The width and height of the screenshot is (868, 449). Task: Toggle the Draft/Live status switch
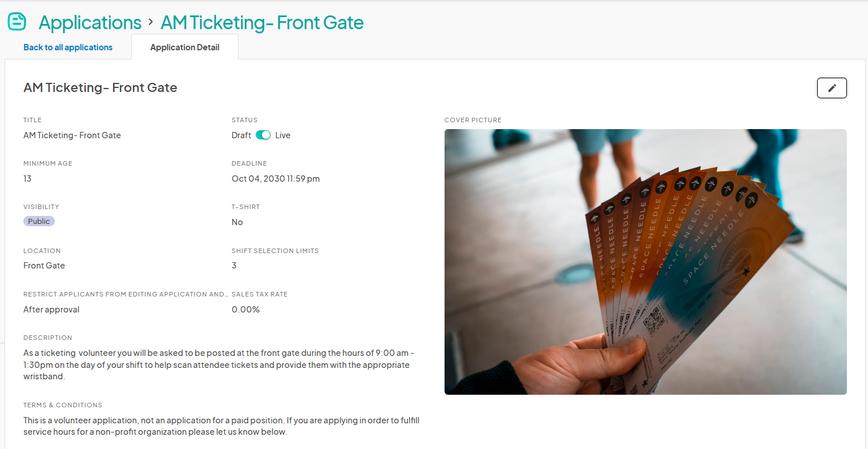tap(263, 135)
